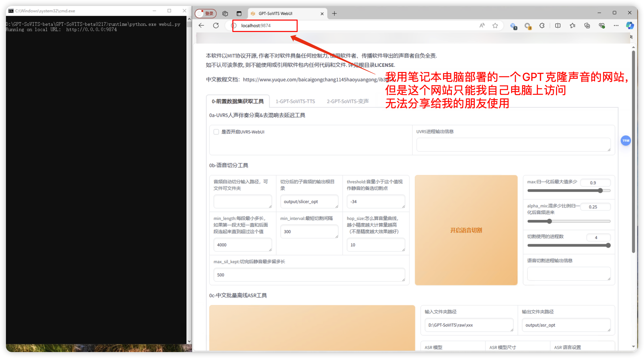Open Edge Settings and more menu
This screenshot has height=358, width=644.
616,25
